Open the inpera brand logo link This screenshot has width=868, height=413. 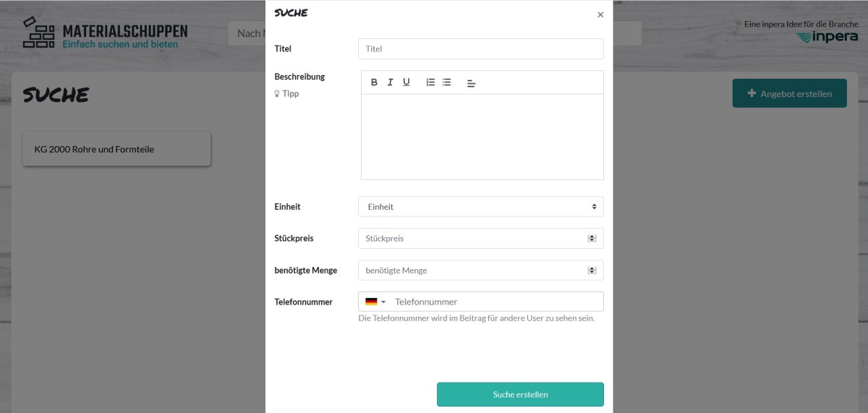(827, 37)
